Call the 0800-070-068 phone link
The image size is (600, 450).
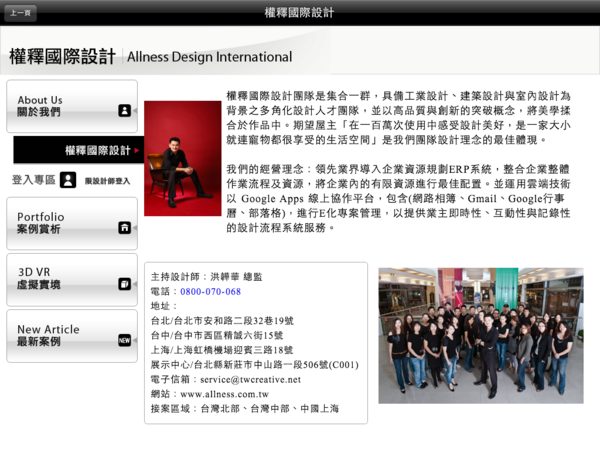coord(210,292)
